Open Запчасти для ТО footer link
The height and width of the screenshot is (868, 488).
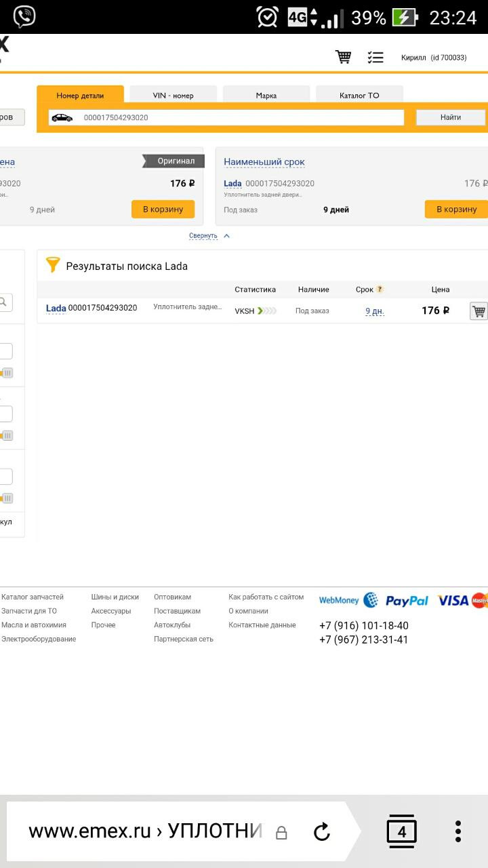(29, 611)
